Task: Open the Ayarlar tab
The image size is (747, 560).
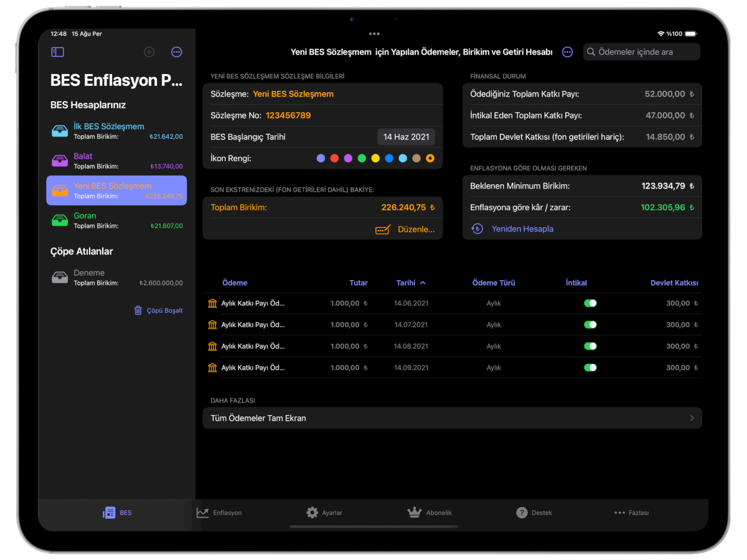Action: (324, 513)
